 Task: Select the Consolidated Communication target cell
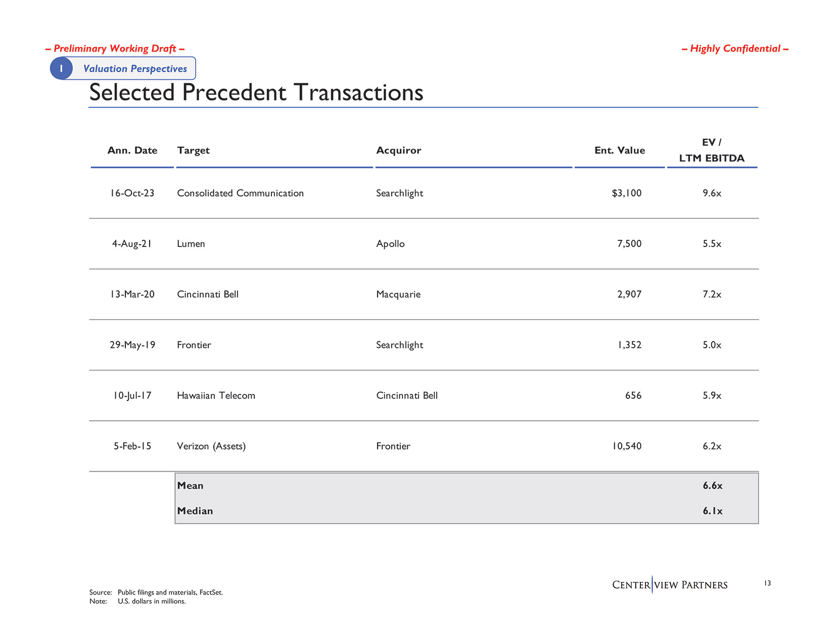click(240, 193)
